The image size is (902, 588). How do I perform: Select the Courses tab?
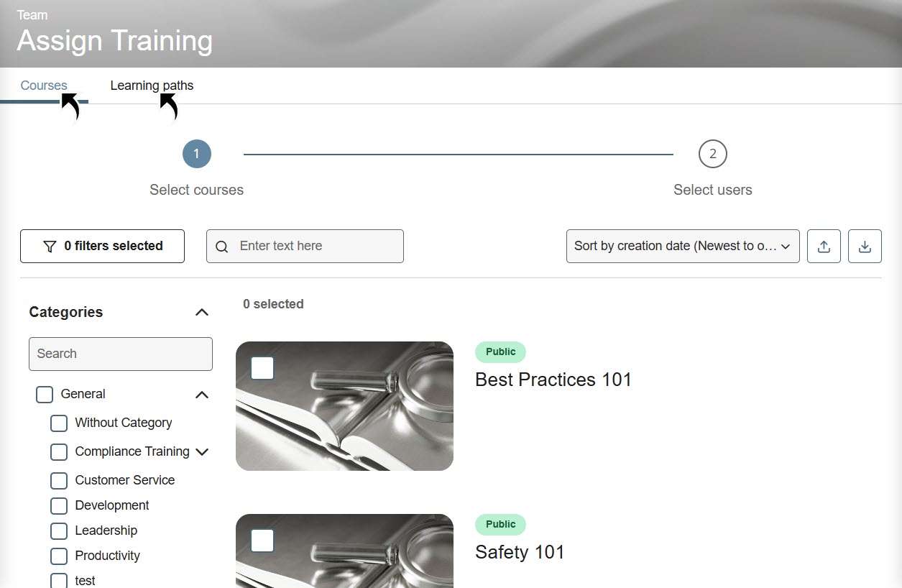44,86
